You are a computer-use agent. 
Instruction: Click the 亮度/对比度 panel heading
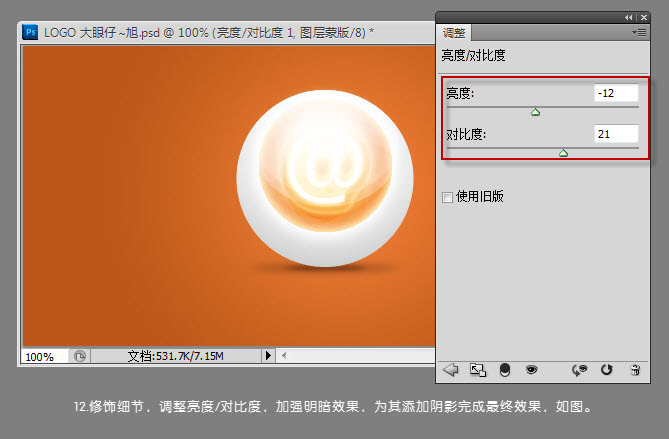(473, 55)
